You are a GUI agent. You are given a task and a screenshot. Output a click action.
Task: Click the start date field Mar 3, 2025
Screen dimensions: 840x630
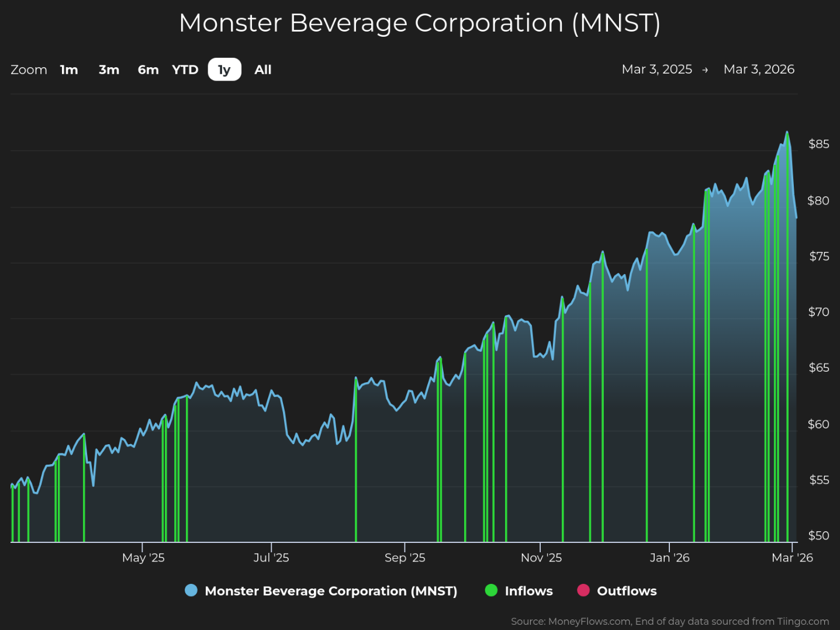[x=657, y=69]
